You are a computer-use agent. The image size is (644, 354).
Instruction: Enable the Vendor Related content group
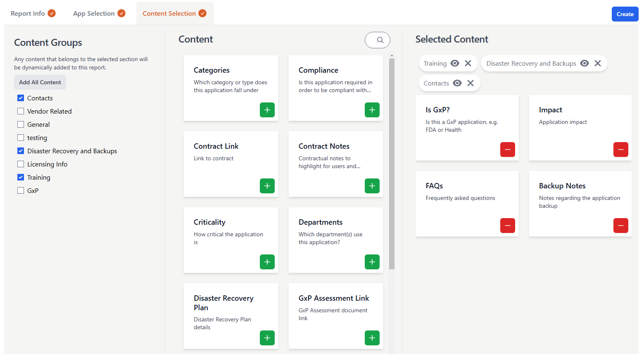21,111
